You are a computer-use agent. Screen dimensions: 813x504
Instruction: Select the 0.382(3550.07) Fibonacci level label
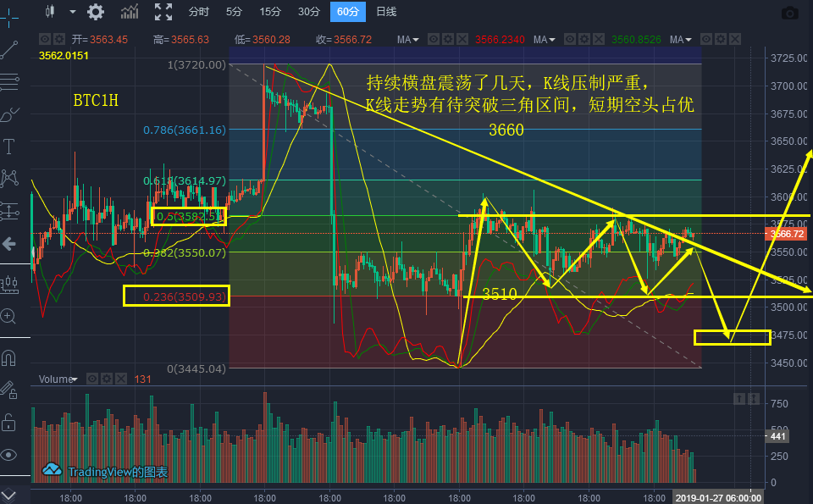click(185, 252)
